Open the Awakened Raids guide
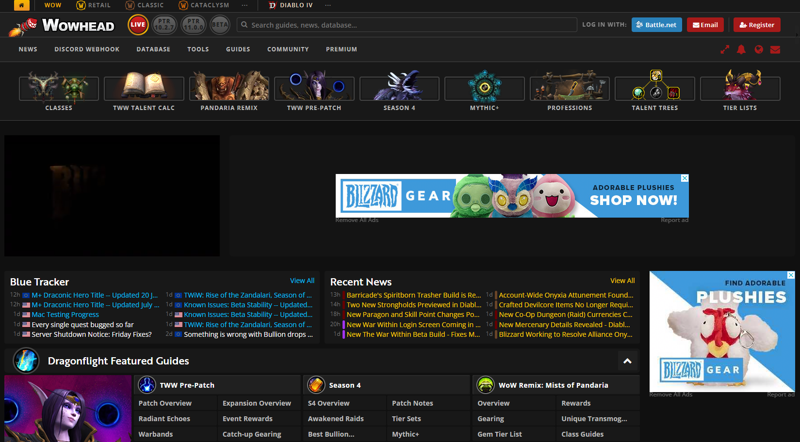 pyautogui.click(x=336, y=419)
